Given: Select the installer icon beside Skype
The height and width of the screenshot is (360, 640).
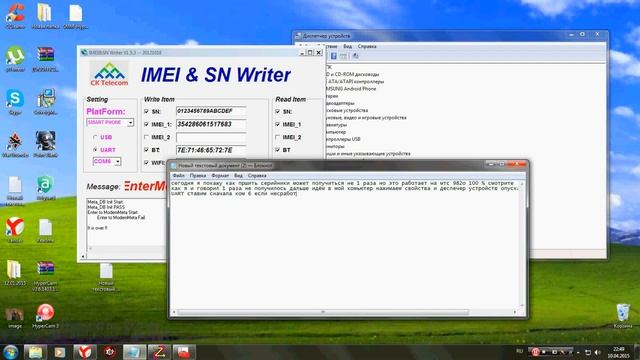Looking at the screenshot, I should [x=45, y=102].
